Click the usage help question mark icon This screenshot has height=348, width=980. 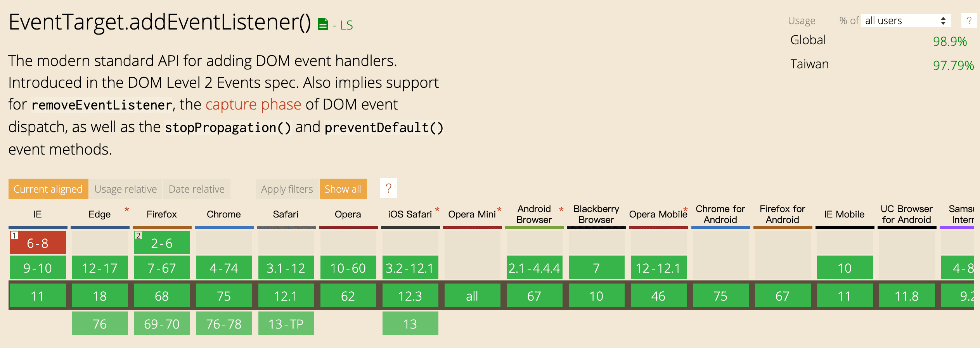click(969, 21)
